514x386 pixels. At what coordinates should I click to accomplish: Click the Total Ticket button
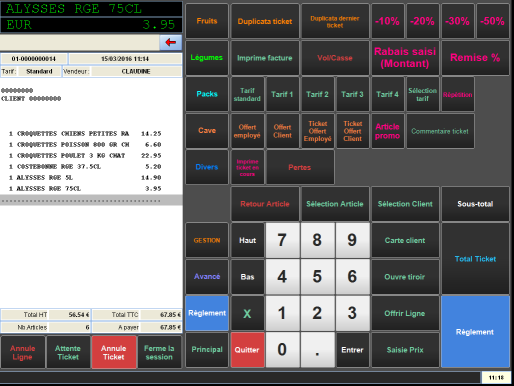pos(475,259)
